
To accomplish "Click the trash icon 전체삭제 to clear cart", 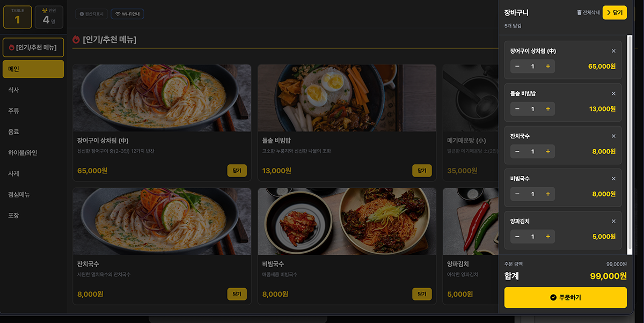I will coord(588,12).
